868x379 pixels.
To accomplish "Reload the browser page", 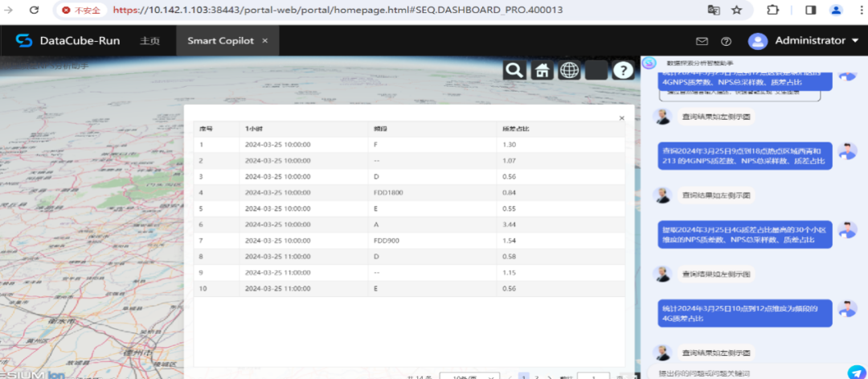I will click(35, 10).
